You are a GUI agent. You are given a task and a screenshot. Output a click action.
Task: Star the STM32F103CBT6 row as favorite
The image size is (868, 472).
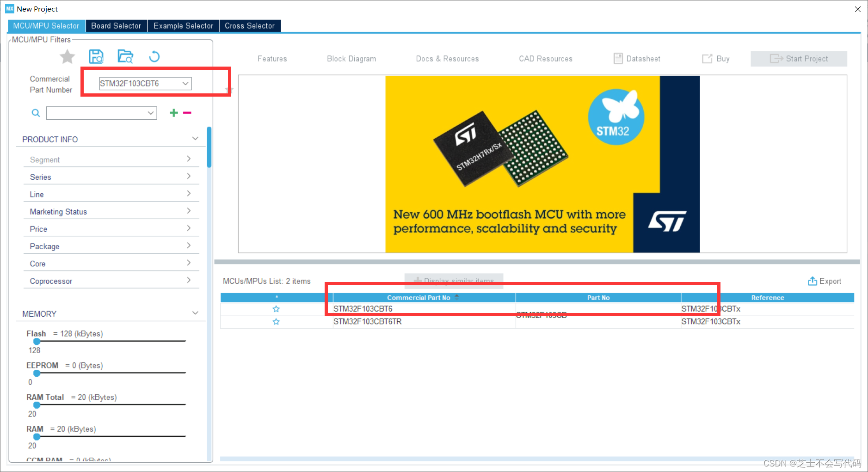pyautogui.click(x=276, y=309)
